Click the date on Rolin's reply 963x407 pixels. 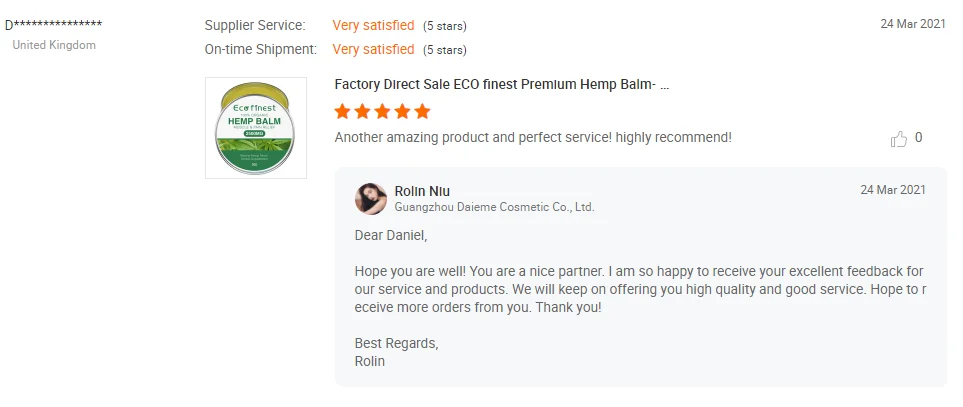click(893, 190)
